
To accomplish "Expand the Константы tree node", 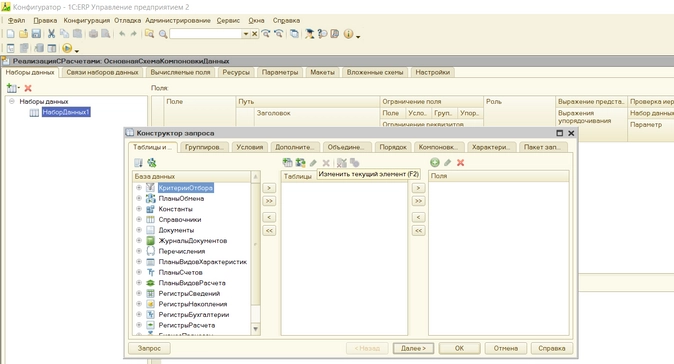I will (x=139, y=209).
